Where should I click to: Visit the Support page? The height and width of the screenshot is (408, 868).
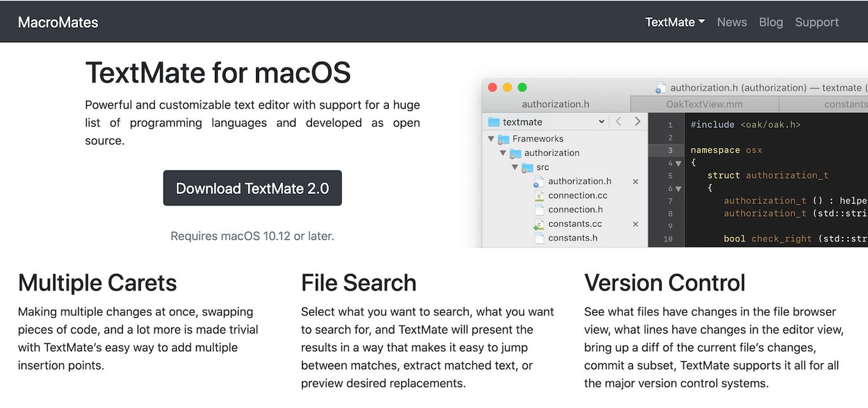point(816,22)
